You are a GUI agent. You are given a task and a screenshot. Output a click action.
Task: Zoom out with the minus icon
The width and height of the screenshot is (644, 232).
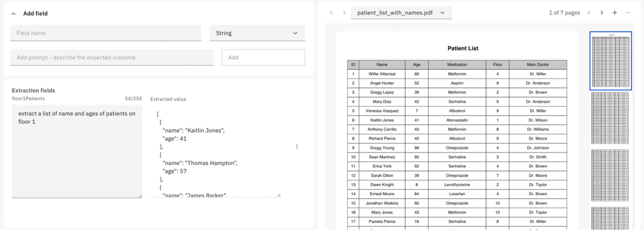(x=628, y=13)
